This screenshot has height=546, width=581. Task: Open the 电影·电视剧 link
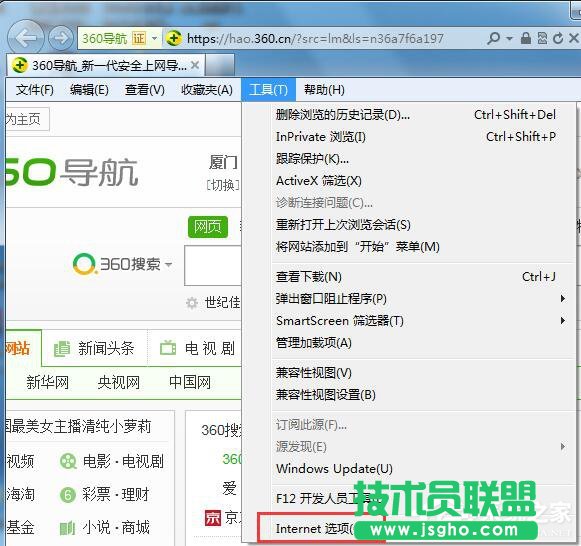tap(123, 462)
